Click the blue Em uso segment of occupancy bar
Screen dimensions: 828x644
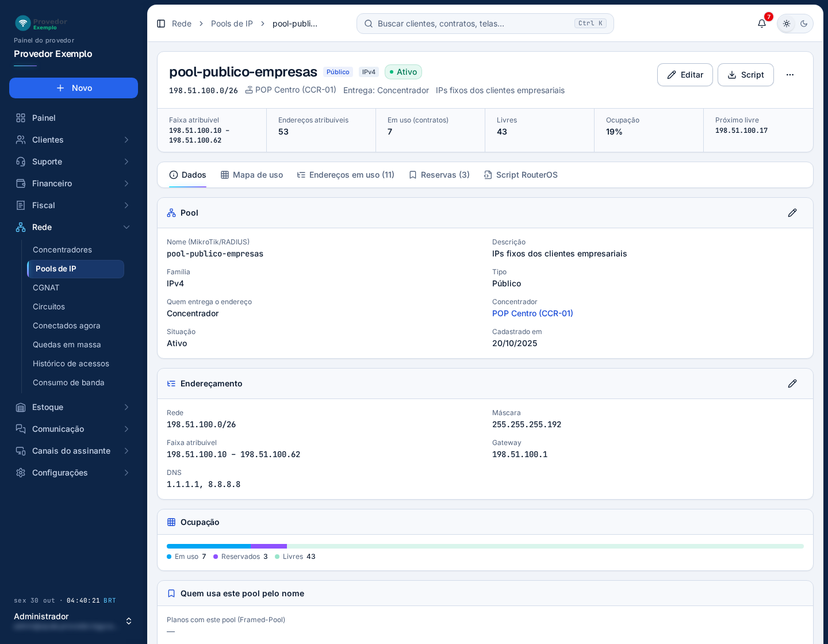coord(209,546)
